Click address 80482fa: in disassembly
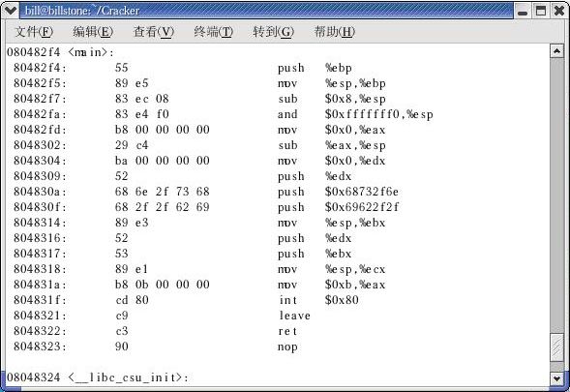 40,114
